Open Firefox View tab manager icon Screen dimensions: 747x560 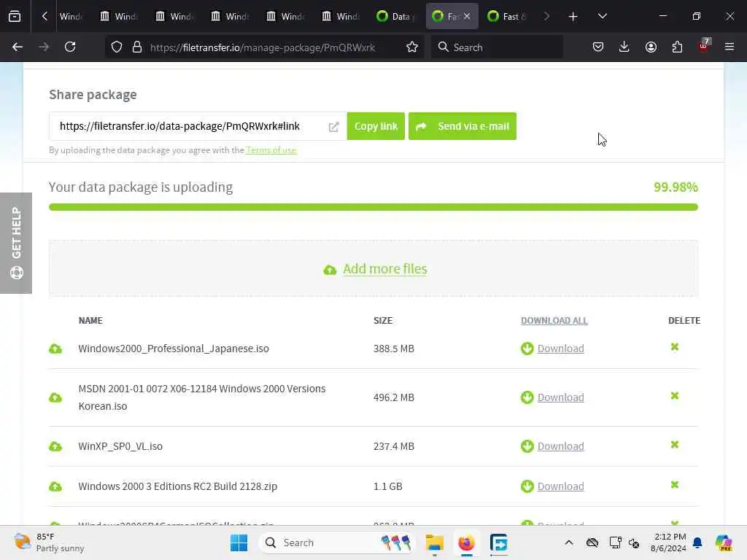click(x=15, y=16)
